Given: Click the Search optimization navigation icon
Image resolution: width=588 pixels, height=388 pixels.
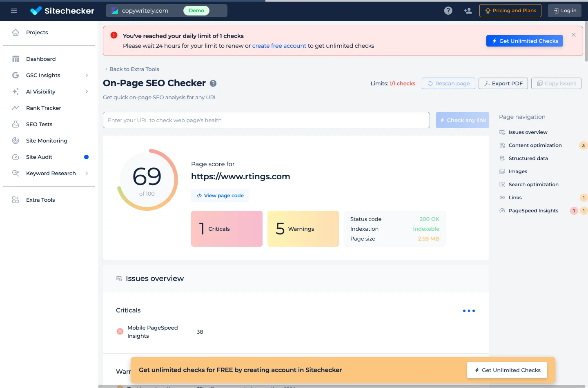Looking at the screenshot, I should (x=502, y=185).
